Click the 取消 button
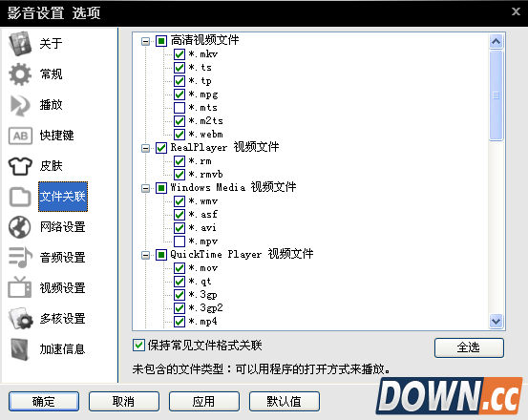The width and height of the screenshot is (528, 420). (x=124, y=401)
